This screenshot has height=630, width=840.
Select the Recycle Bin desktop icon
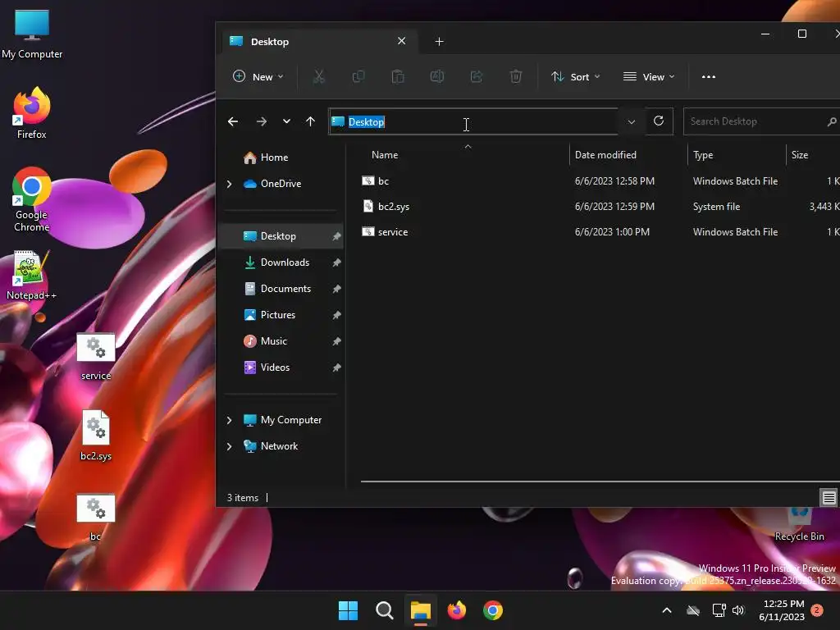[799, 523]
